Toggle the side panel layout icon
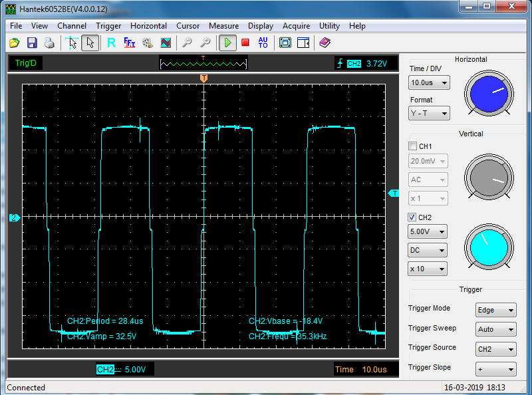 (303, 43)
